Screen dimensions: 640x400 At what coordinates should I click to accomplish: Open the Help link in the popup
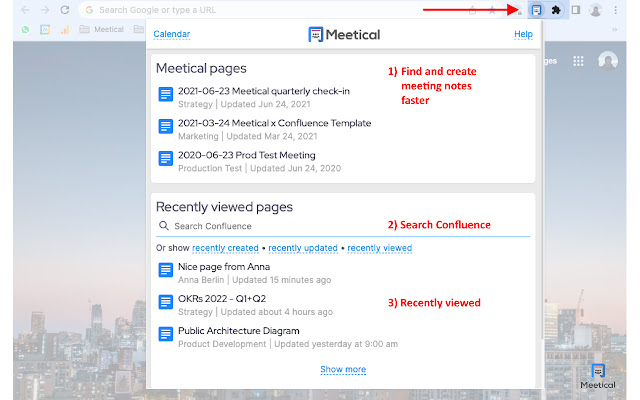(523, 34)
